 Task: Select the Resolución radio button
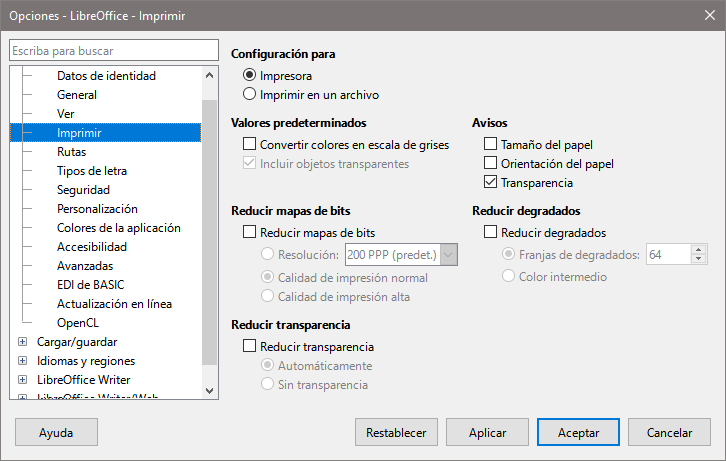coord(268,254)
